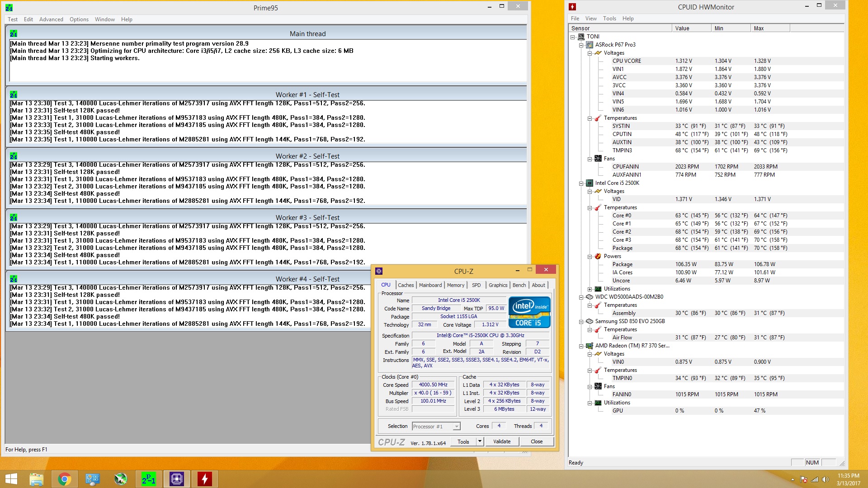Open the Advanced menu in Prime95
This screenshot has width=868, height=488.
51,19
